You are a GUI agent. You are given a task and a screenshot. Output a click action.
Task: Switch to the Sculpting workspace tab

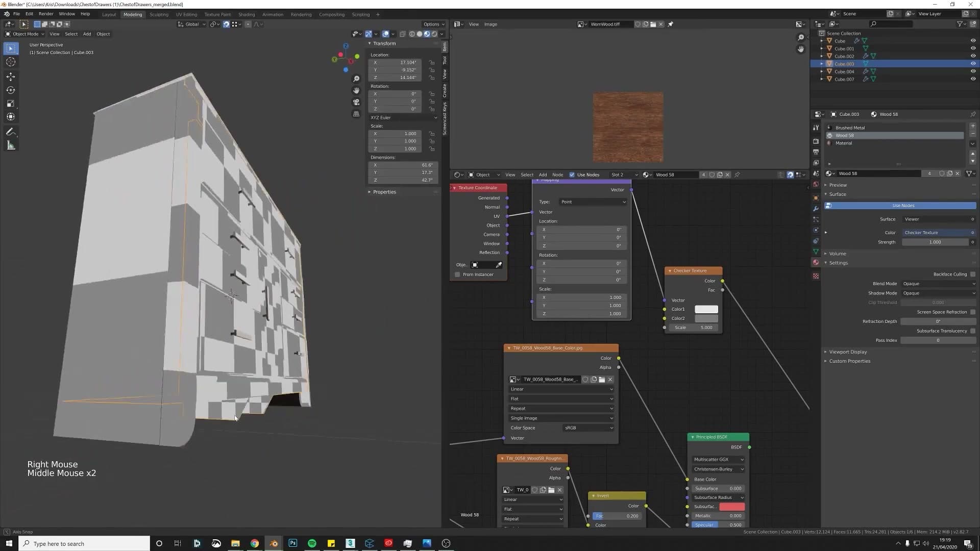159,14
